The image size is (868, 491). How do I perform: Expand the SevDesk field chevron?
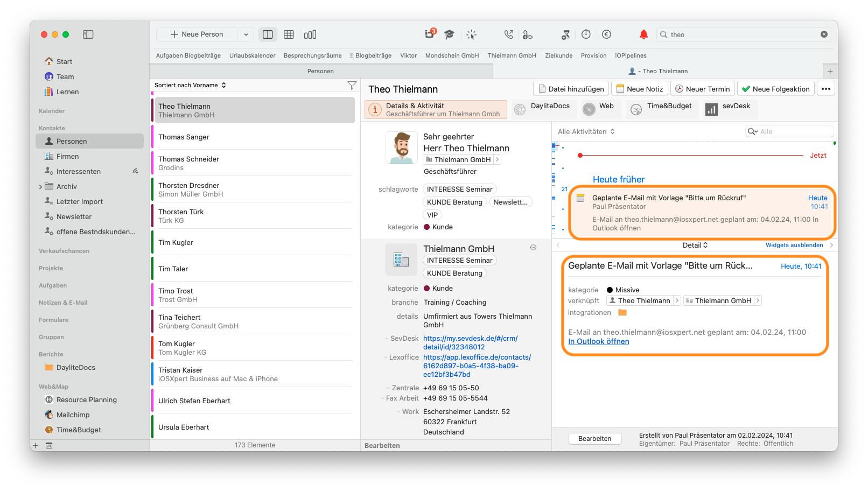click(386, 339)
